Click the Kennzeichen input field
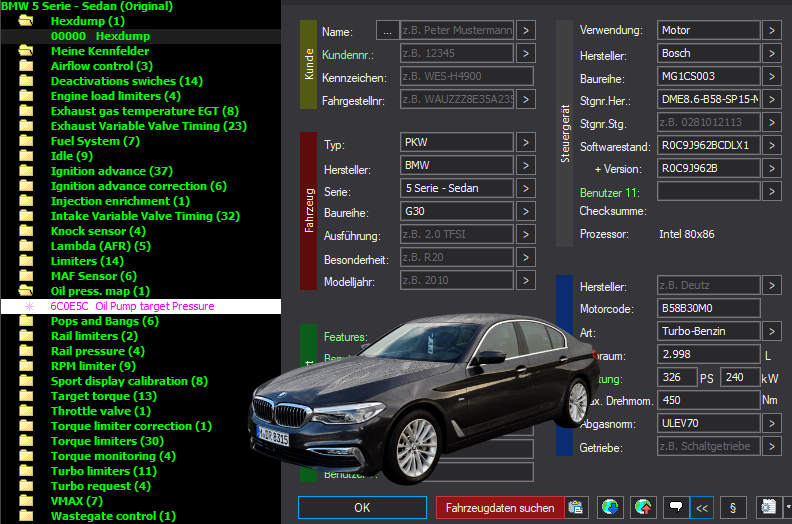This screenshot has width=792, height=524. pyautogui.click(x=467, y=76)
